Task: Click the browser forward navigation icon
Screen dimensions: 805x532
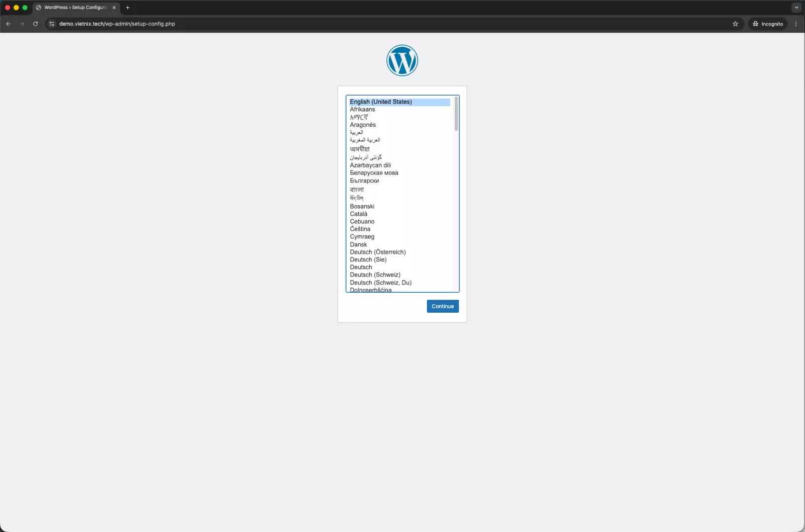Action: 22,24
